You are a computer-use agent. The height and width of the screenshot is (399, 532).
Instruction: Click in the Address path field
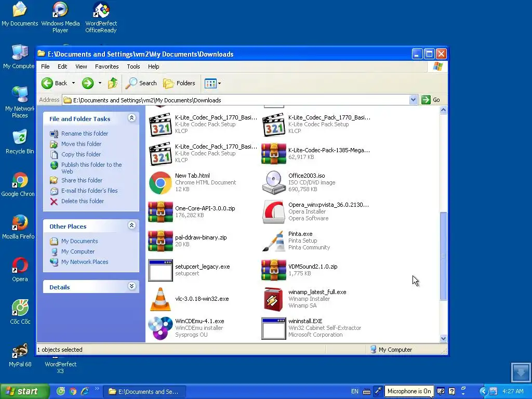(236, 100)
